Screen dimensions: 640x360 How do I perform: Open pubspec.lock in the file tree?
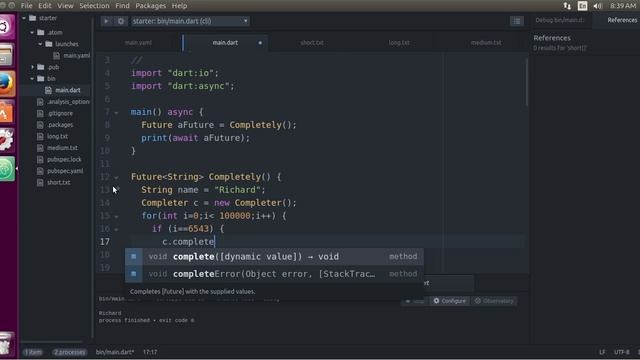64,160
